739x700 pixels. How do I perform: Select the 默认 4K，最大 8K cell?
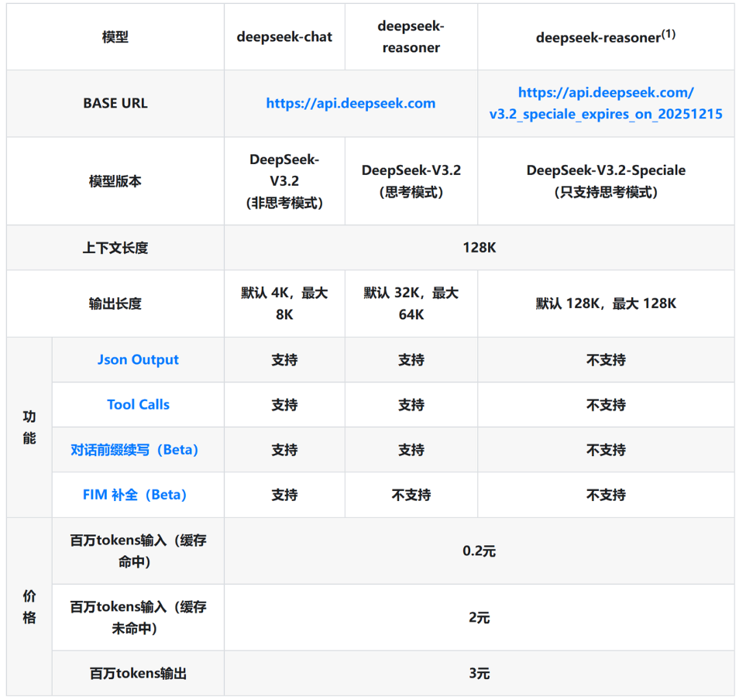[284, 304]
